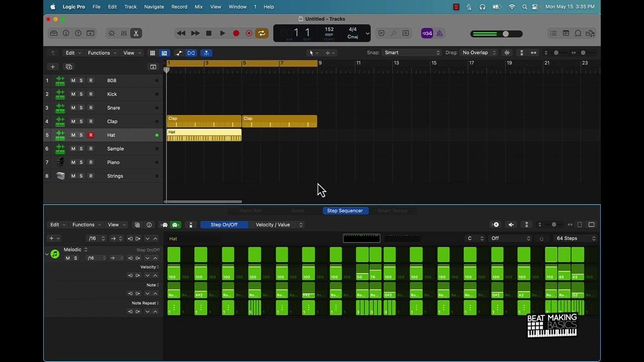Select Step On/Off edit mode
Viewport: 644px width, 362px height.
(224, 225)
